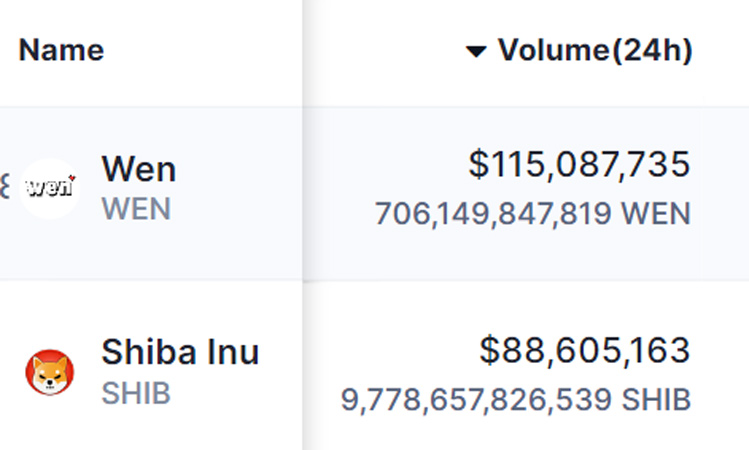Click the WEN ticker symbol
Image resolution: width=749 pixels, height=450 pixels.
tap(136, 209)
